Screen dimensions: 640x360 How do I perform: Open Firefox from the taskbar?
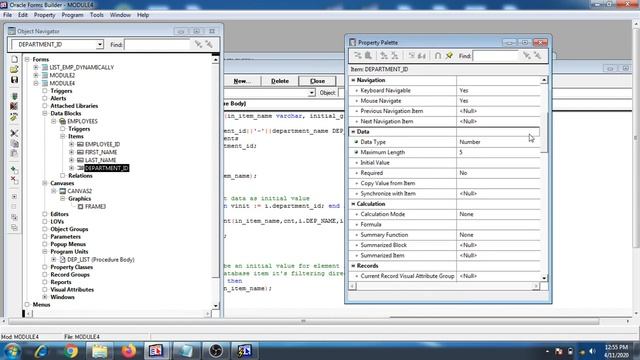pos(128,351)
